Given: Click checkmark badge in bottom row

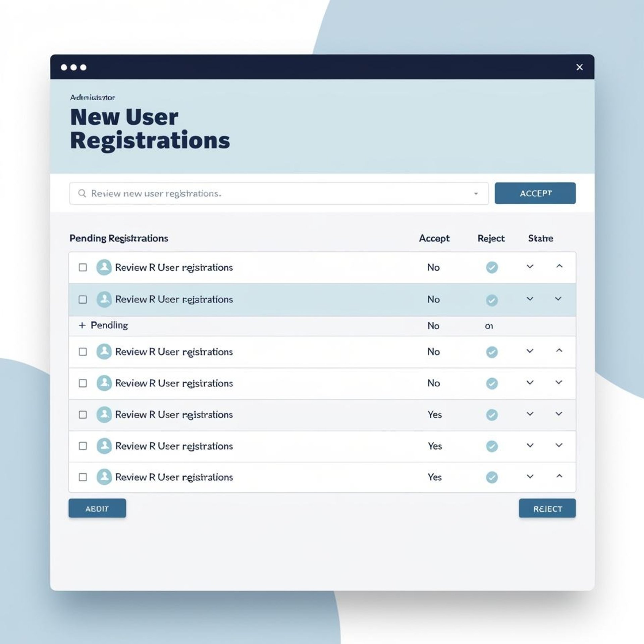Looking at the screenshot, I should point(492,477).
